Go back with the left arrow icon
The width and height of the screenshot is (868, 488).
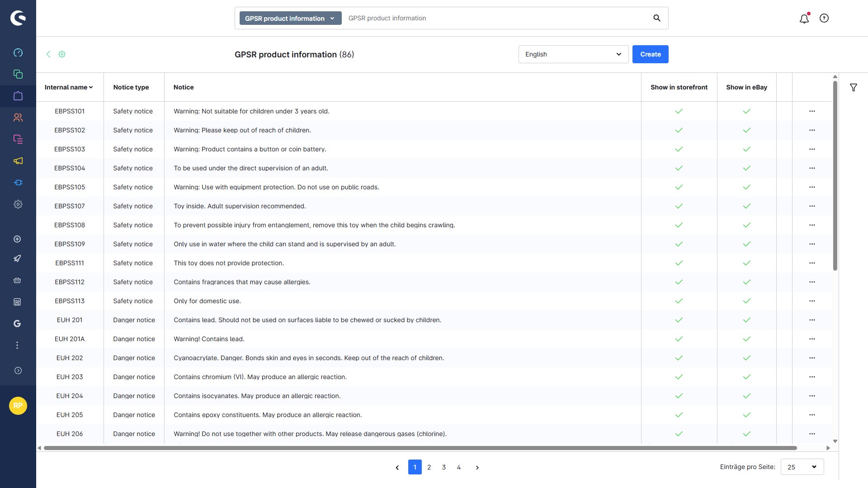(x=48, y=54)
